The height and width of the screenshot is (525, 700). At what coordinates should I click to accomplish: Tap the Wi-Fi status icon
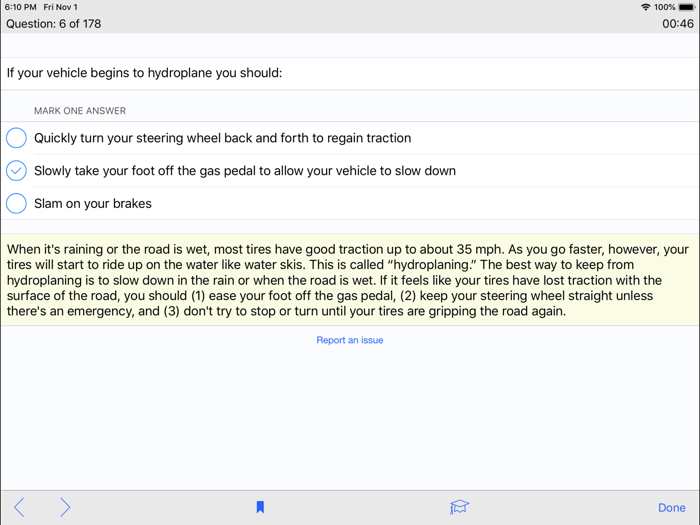[645, 7]
